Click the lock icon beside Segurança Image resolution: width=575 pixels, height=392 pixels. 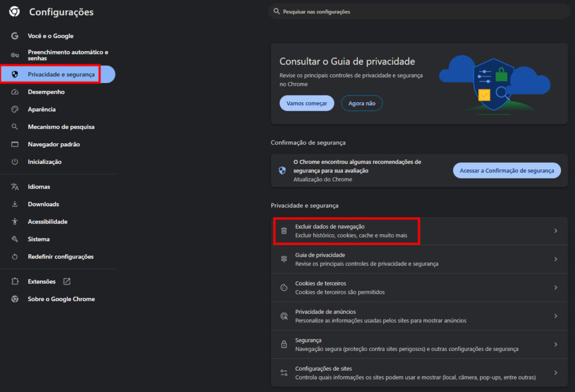284,344
